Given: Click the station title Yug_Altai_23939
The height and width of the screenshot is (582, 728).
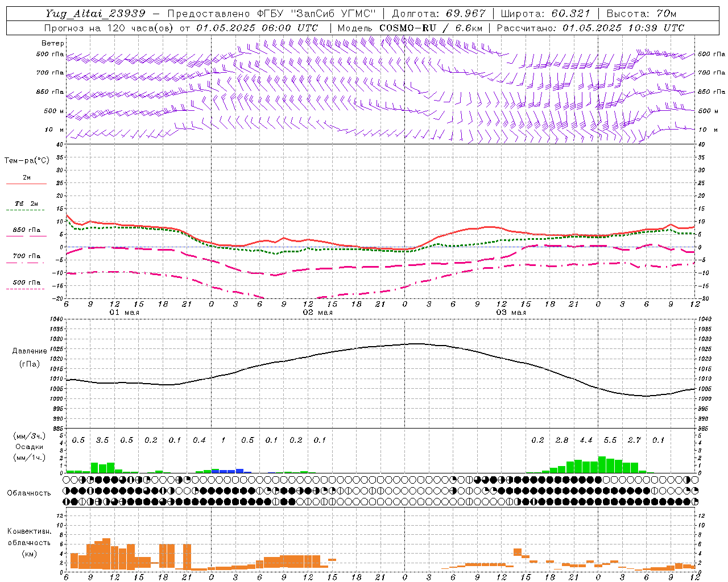Looking at the screenshot, I should point(96,14).
